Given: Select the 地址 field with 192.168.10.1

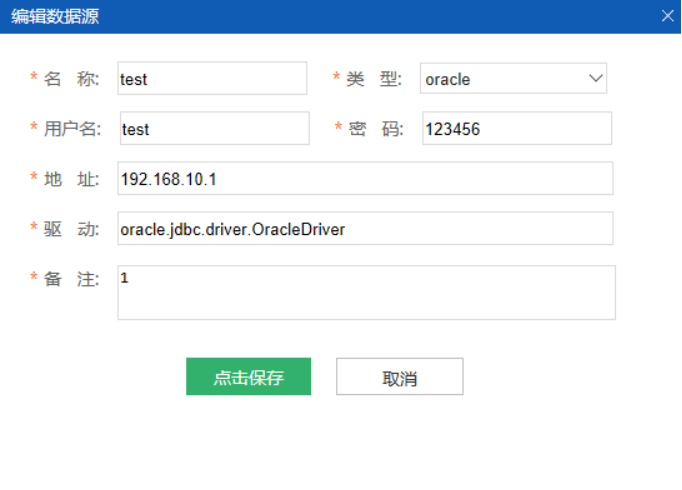Looking at the screenshot, I should click(x=364, y=179).
